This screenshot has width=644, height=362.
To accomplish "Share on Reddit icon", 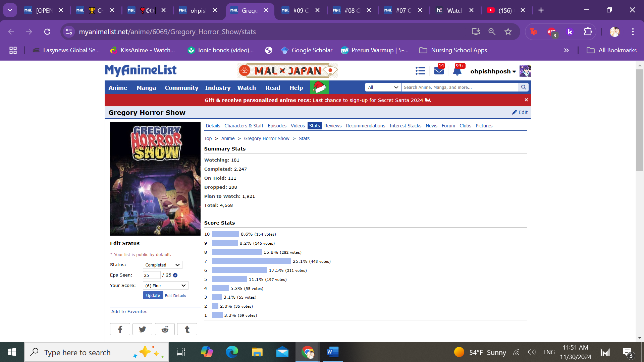I will pos(165,329).
